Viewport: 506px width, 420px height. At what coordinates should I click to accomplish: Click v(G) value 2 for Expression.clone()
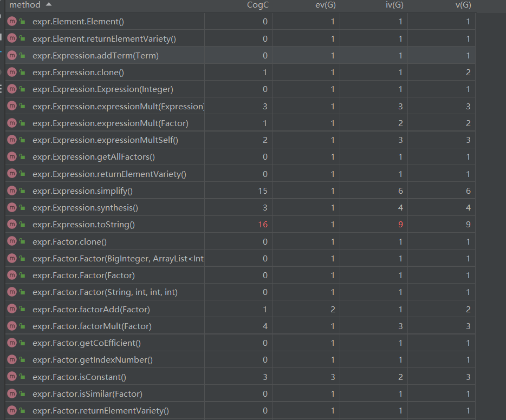[x=468, y=72]
